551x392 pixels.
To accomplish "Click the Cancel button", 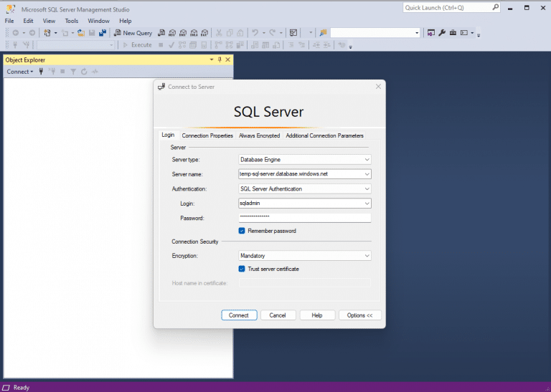I will point(278,315).
